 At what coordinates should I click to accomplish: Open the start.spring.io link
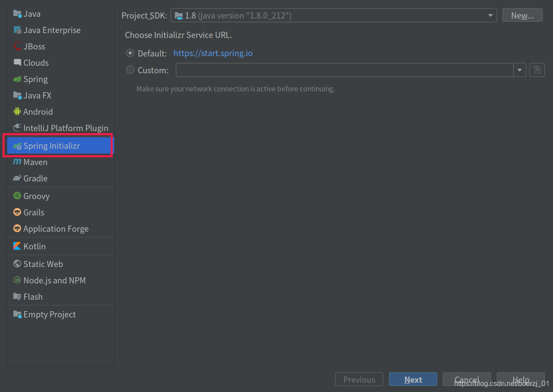click(213, 53)
